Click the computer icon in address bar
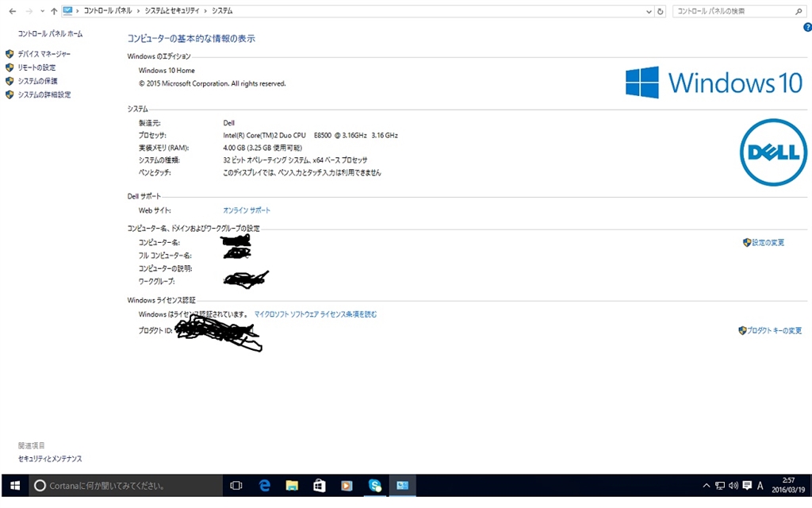Image resolution: width=812 pixels, height=508 pixels. click(68, 10)
